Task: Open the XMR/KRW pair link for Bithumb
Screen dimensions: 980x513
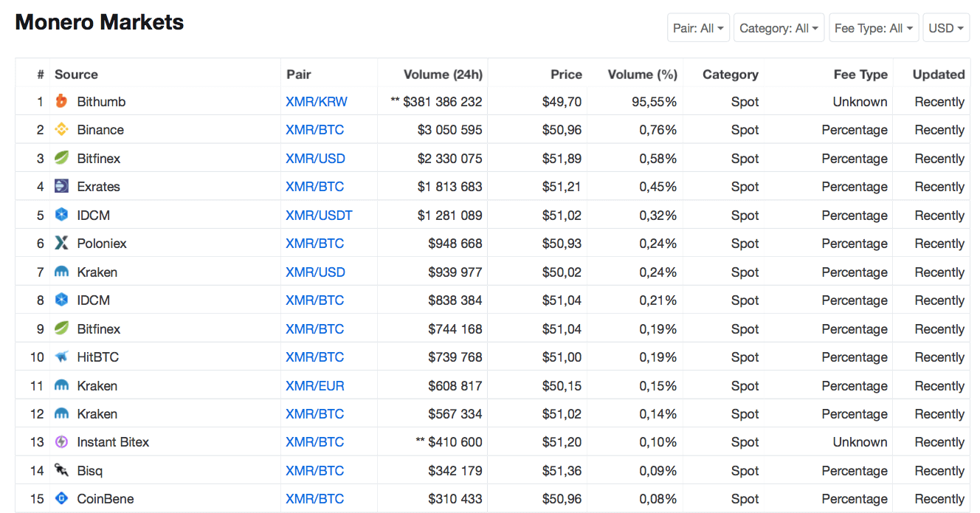Action: (317, 102)
